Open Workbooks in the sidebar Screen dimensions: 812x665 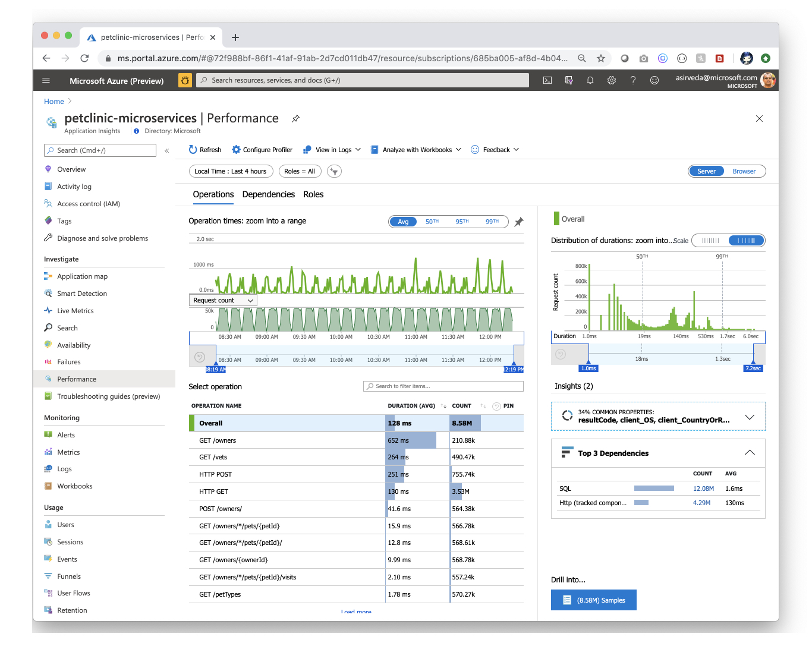click(x=74, y=486)
